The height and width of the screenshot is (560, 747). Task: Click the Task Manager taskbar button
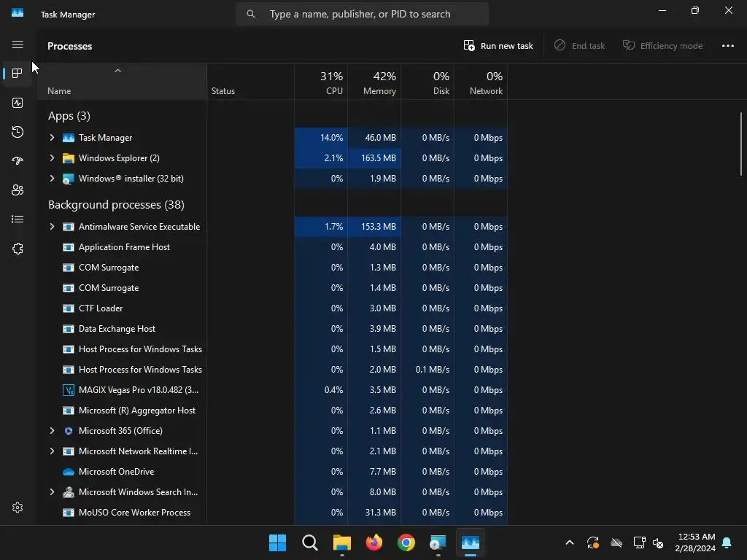point(471,542)
